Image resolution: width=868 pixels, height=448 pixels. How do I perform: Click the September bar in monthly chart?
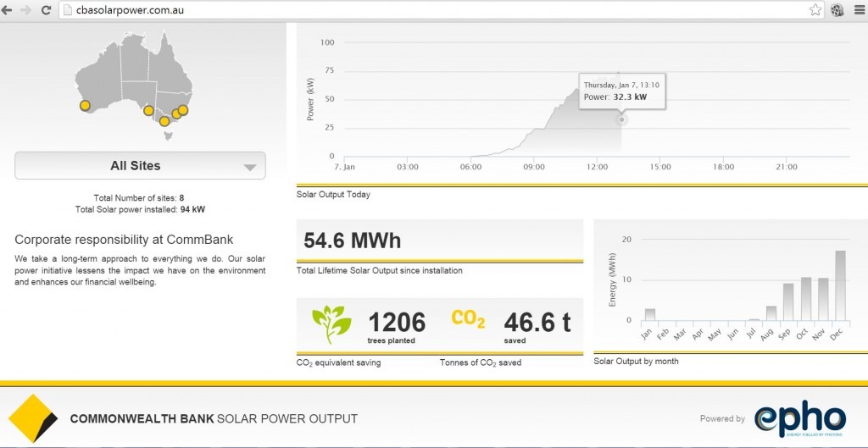click(788, 302)
